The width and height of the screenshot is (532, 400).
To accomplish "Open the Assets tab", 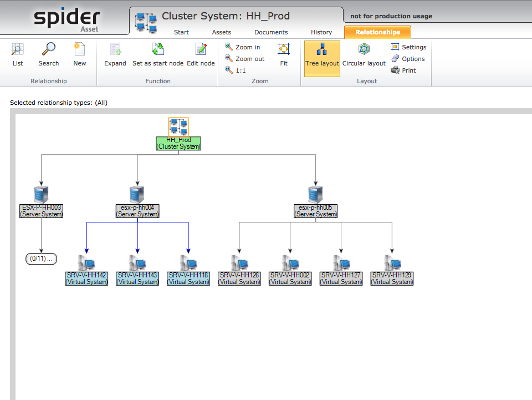I will click(222, 32).
